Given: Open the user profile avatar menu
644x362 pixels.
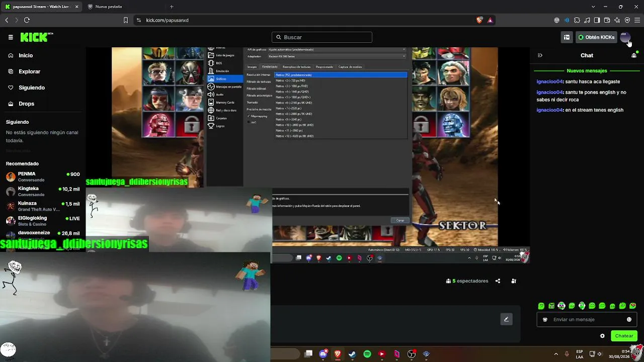Looking at the screenshot, I should (x=625, y=37).
